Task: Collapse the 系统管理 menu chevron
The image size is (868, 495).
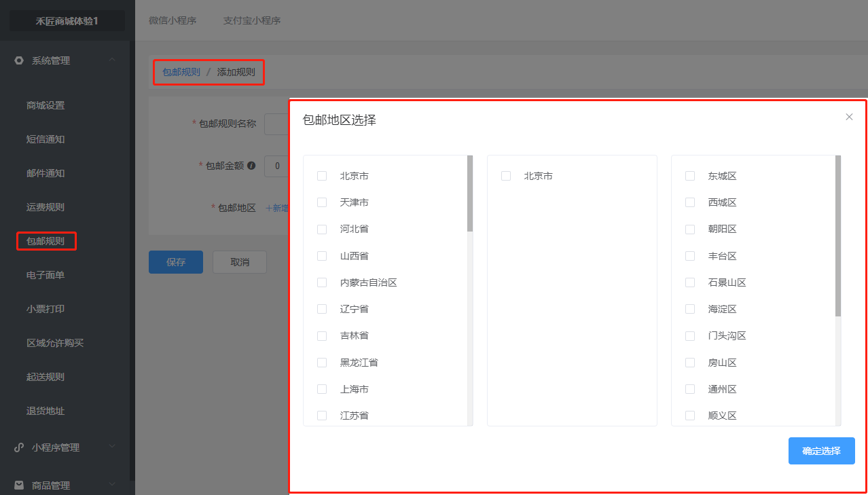Action: [112, 60]
